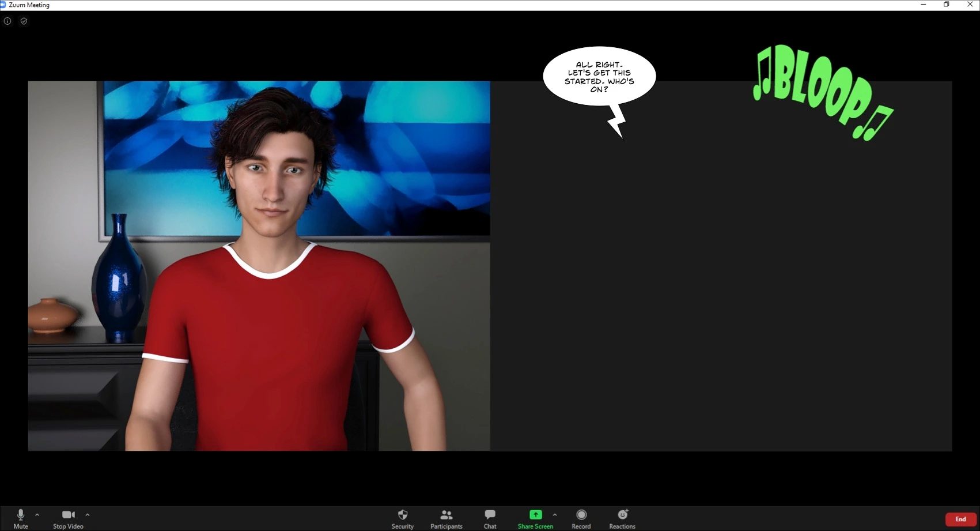Viewport: 980px width, 531px height.
Task: Select the empty dark participant tile
Action: [x=721, y=288]
